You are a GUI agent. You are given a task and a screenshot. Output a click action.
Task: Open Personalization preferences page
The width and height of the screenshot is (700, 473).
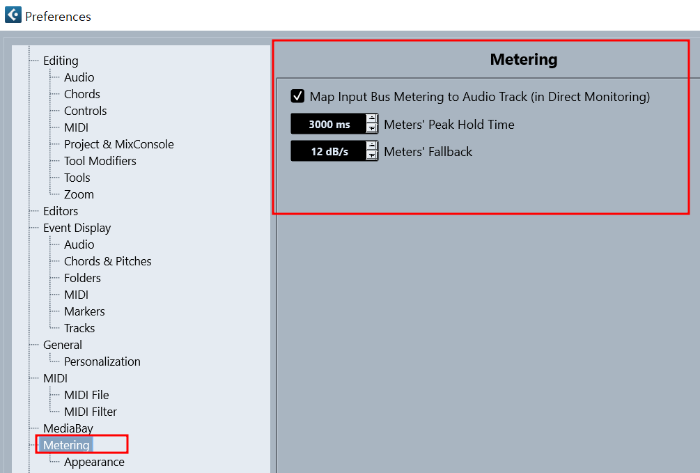tap(102, 361)
